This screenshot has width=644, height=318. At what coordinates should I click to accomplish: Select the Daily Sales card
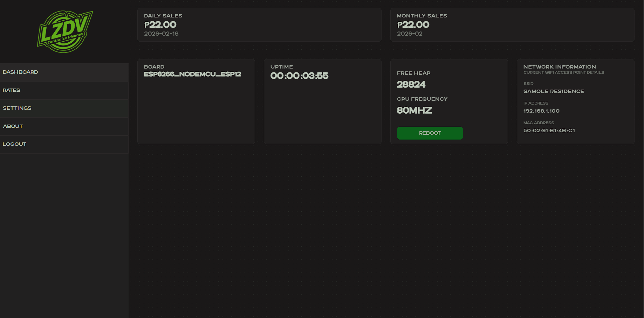(259, 25)
